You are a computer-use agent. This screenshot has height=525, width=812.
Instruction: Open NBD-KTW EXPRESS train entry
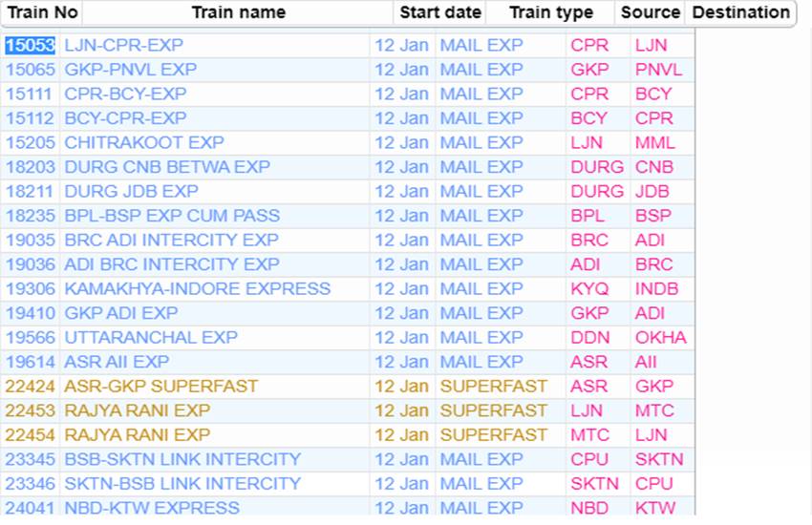click(x=152, y=508)
